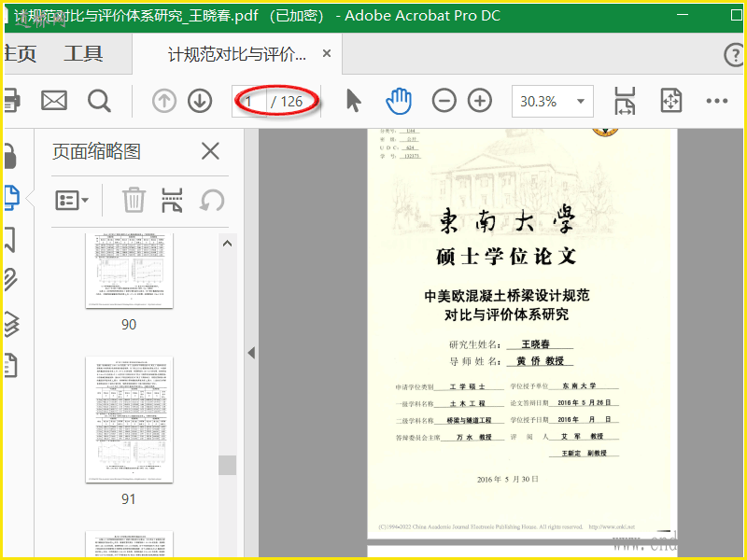Select page 91 thumbnail
The image size is (747, 560).
tap(129, 419)
